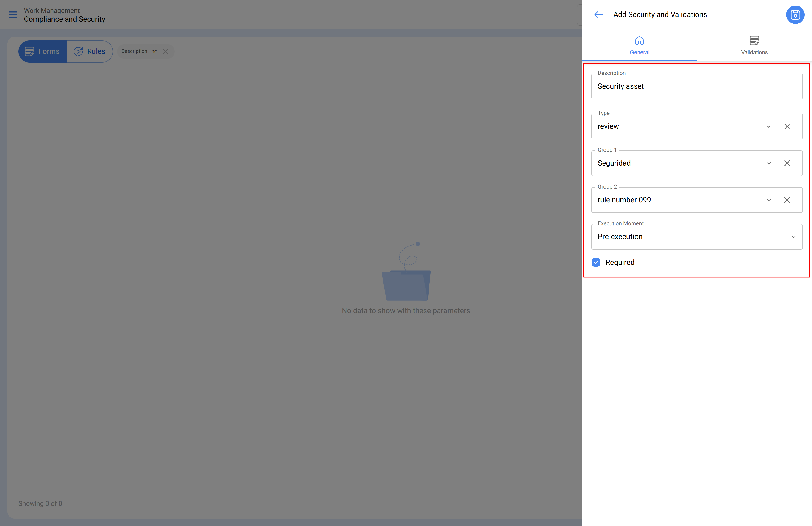Expand the Group 2 dropdown chevron
Screen dimensions: 812x526
pyautogui.click(x=768, y=200)
